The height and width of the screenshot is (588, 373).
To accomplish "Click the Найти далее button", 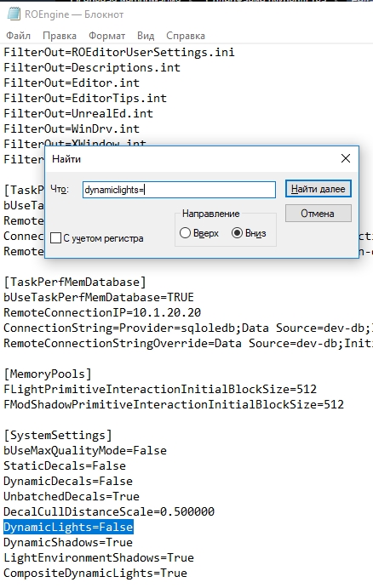I will (318, 189).
